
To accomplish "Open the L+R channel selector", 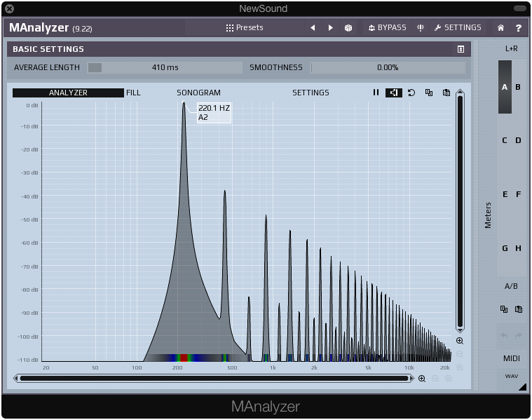I will [511, 48].
